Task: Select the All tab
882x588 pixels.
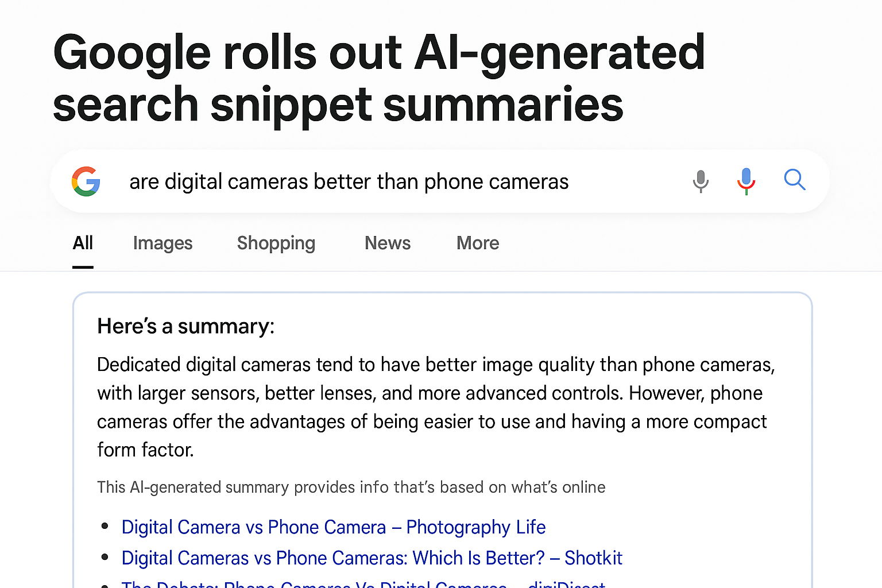Action: (82, 243)
